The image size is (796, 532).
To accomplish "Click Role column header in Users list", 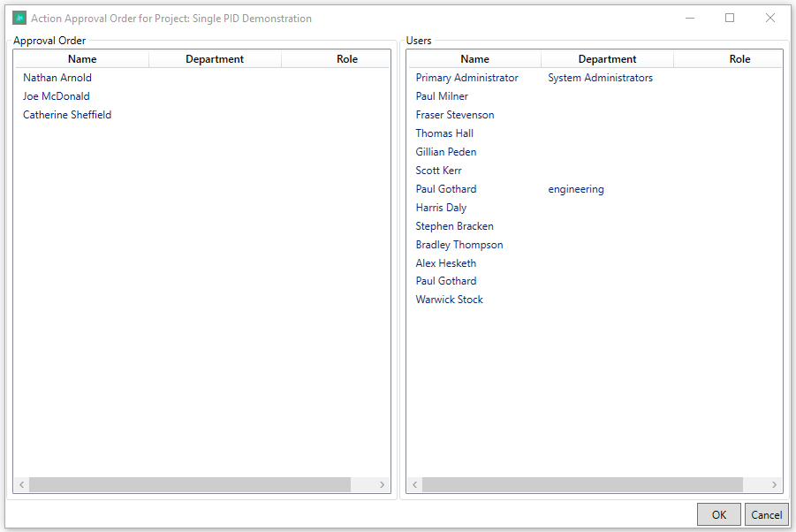I will click(x=739, y=59).
